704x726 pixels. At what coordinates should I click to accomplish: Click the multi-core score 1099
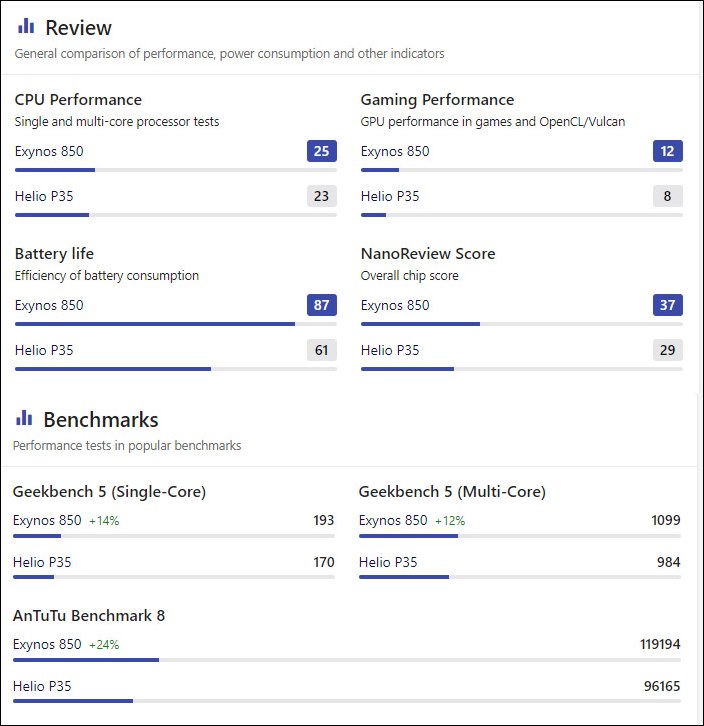tap(666, 520)
